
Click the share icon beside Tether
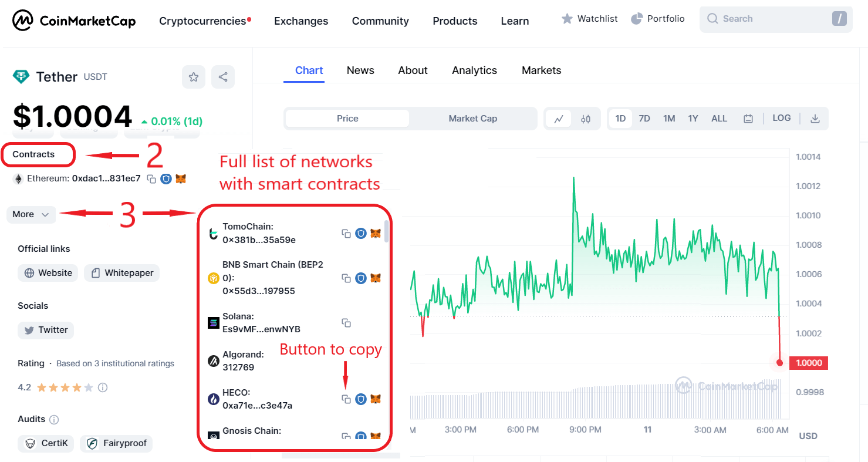[x=223, y=77]
